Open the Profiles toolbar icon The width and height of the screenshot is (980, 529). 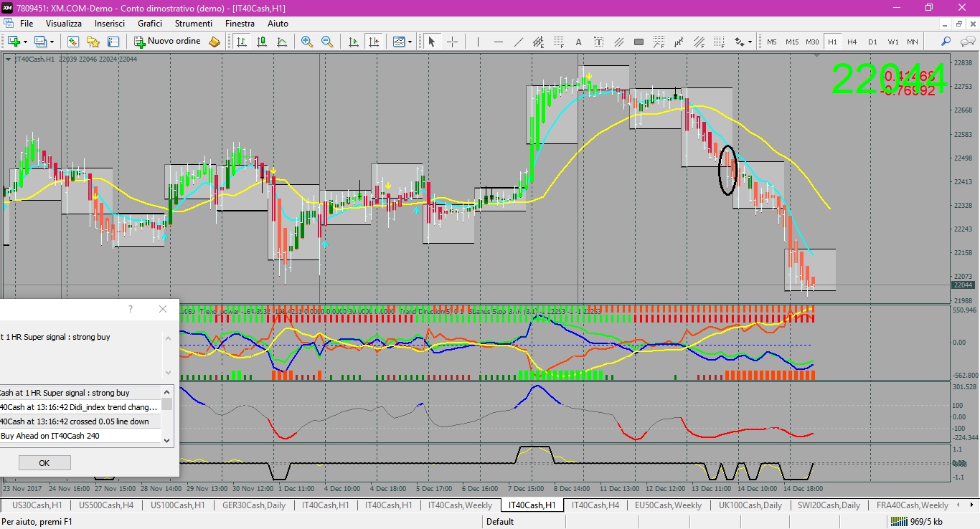click(40, 42)
